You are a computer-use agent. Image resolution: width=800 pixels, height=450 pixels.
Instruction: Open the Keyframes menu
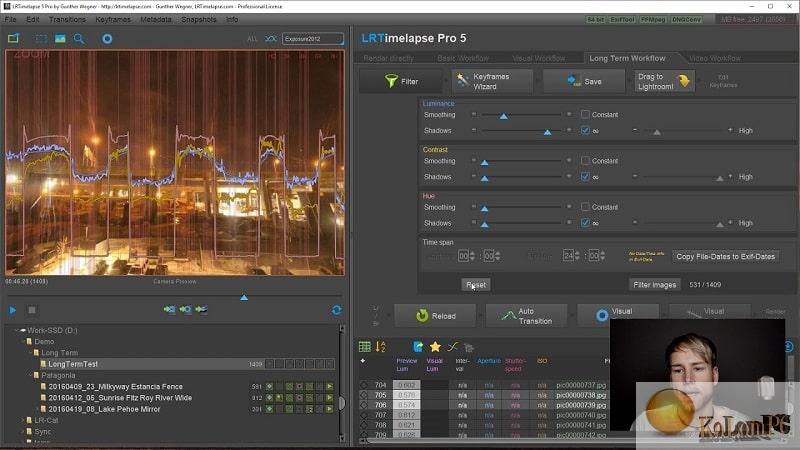point(113,19)
